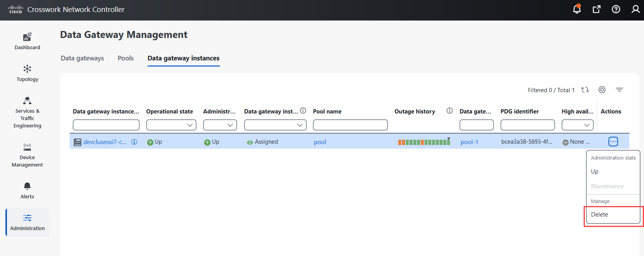Open the row actions ellipsis button

pyautogui.click(x=613, y=142)
